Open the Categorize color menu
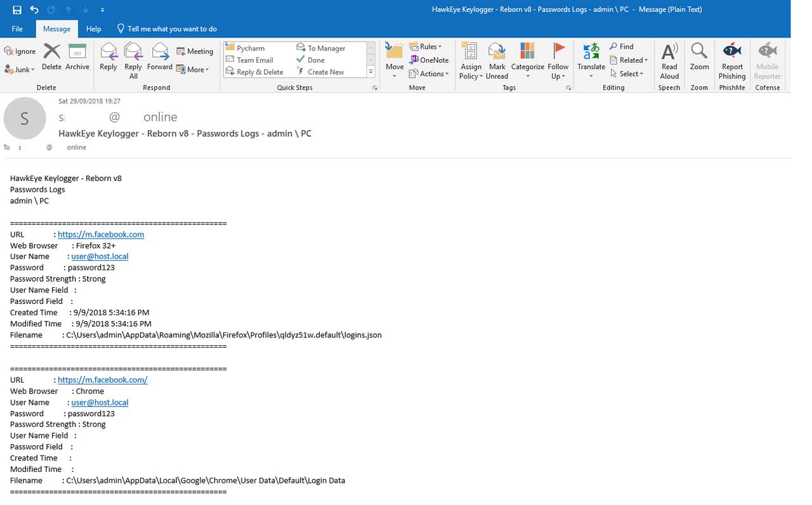Image resolution: width=812 pixels, height=505 pixels. pos(528,61)
